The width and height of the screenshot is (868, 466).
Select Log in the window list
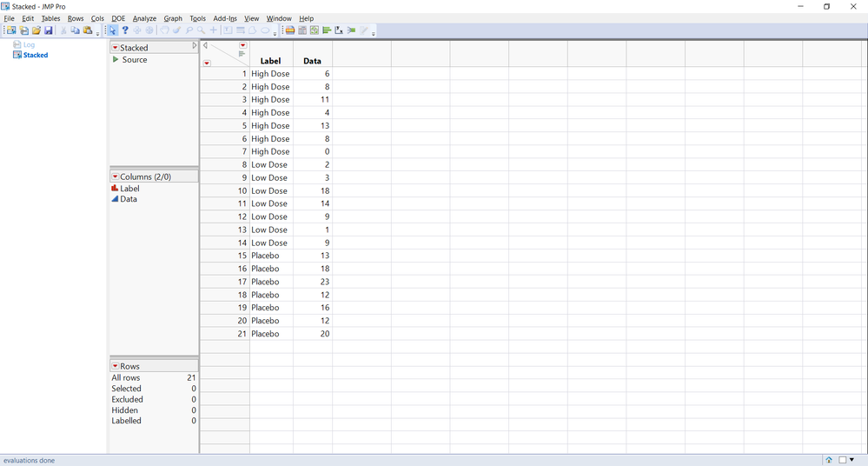point(29,45)
